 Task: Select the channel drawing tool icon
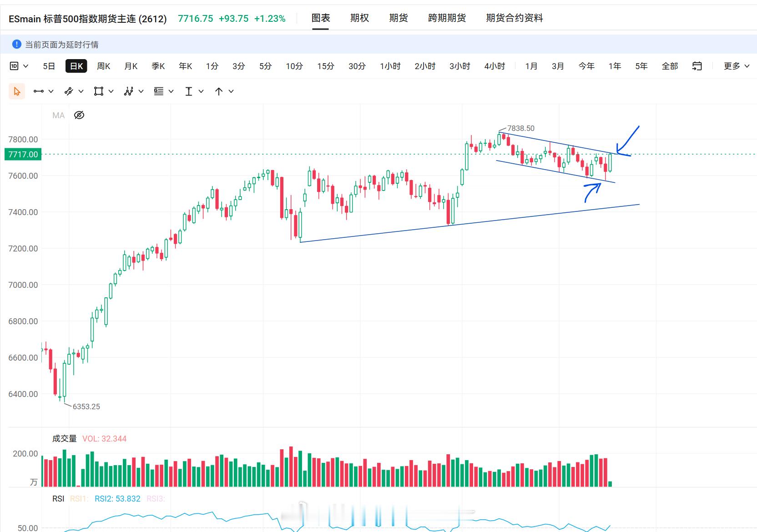[x=69, y=91]
